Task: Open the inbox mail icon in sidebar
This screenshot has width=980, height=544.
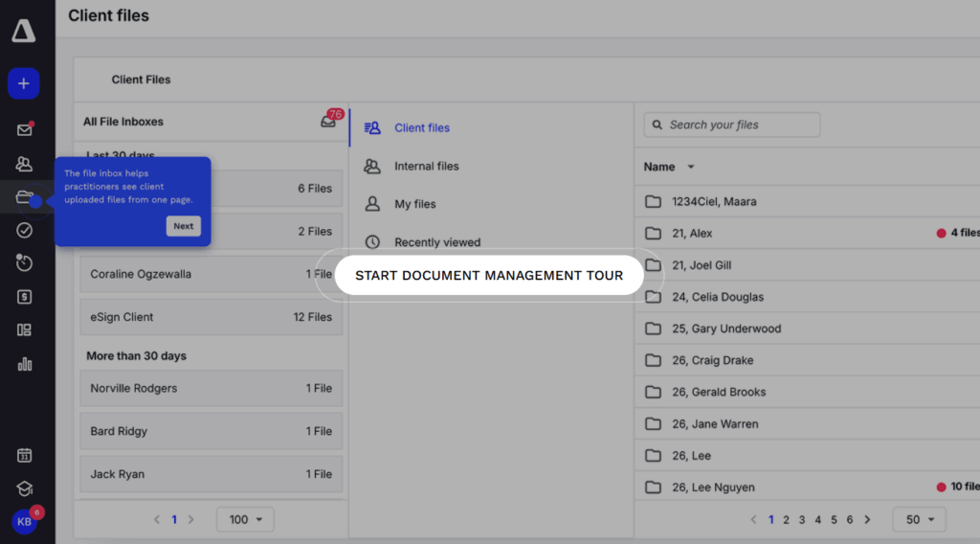Action: [x=25, y=129]
